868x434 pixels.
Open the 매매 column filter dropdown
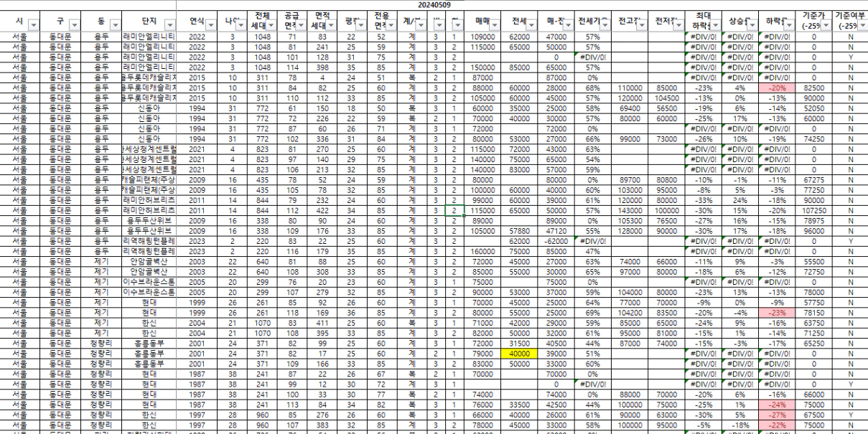coord(493,25)
